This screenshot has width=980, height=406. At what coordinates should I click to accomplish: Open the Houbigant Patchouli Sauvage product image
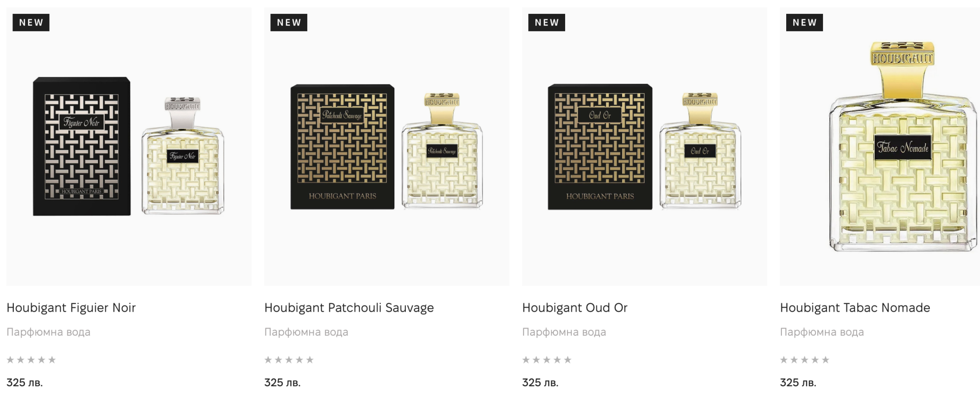point(386,147)
